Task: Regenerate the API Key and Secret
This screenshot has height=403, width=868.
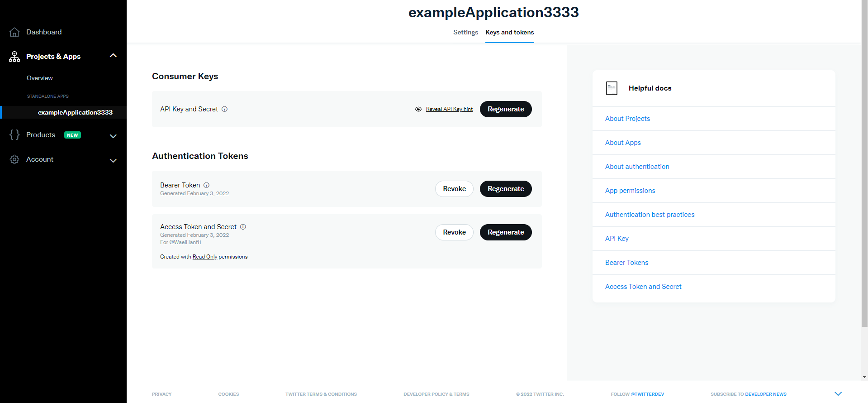Action: pos(506,109)
